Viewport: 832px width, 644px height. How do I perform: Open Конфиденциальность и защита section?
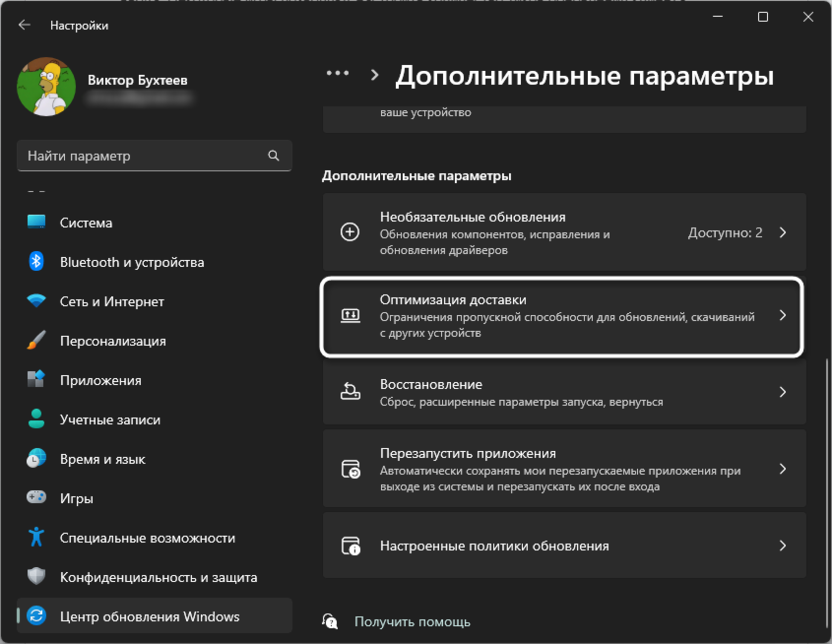154,577
